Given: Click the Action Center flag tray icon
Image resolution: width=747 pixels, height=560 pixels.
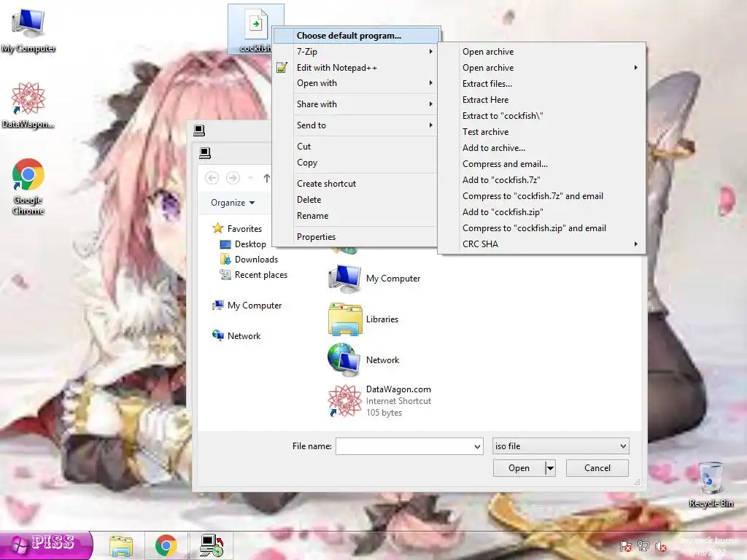Looking at the screenshot, I should click(625, 547).
